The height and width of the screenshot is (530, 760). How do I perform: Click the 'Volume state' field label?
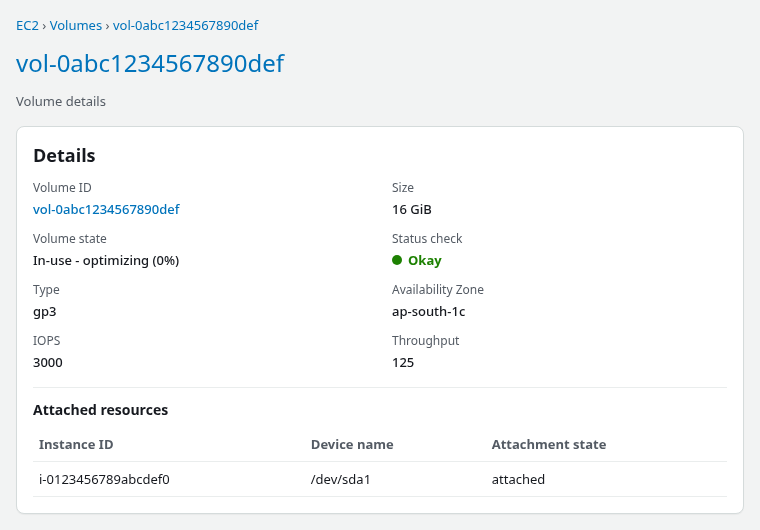click(x=70, y=239)
